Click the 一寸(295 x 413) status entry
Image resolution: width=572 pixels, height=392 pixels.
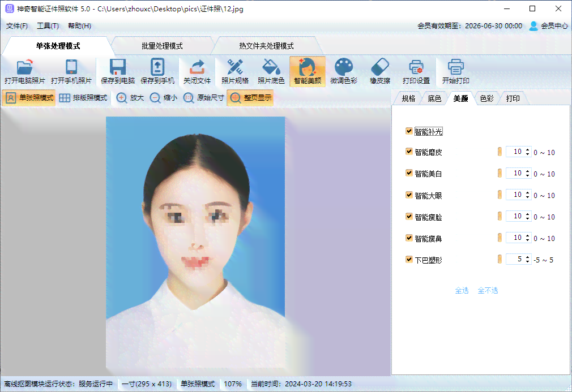click(147, 384)
